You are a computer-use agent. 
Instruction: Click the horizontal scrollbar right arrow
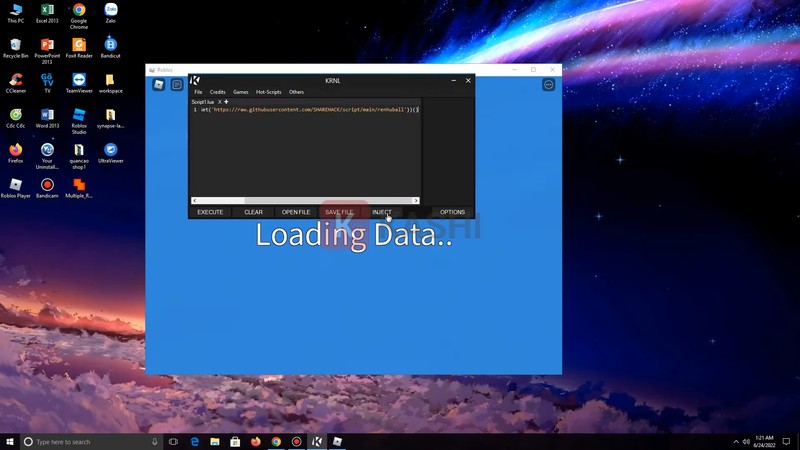(416, 201)
